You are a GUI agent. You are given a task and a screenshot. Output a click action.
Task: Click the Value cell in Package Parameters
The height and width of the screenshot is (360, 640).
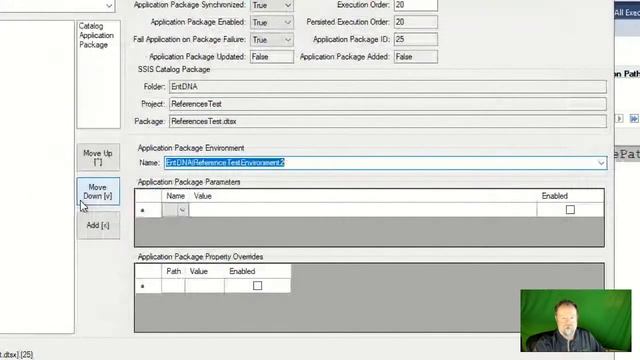click(362, 210)
